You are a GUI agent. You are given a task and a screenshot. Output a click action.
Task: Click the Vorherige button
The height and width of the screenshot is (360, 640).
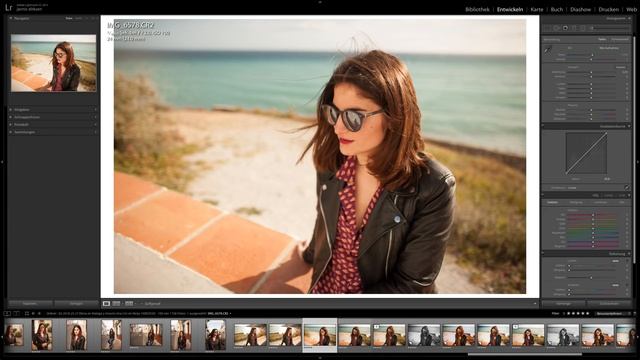click(563, 304)
